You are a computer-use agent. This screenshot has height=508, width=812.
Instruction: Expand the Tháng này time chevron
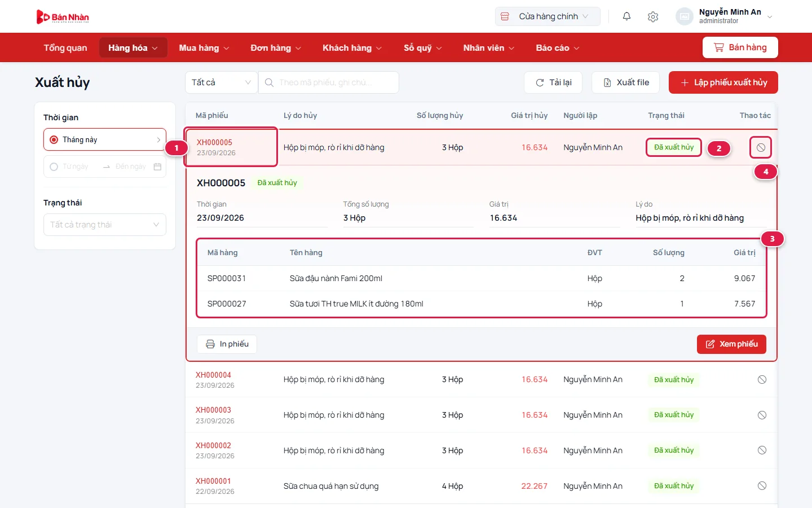158,139
